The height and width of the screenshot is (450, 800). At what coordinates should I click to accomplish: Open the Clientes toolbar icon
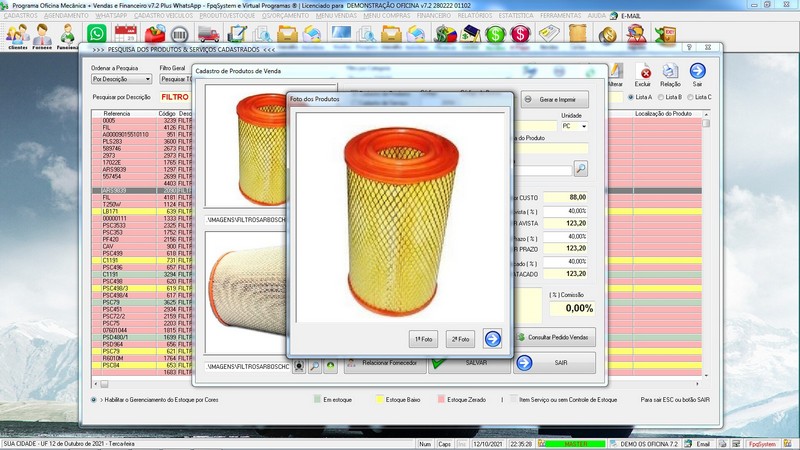pyautogui.click(x=18, y=36)
